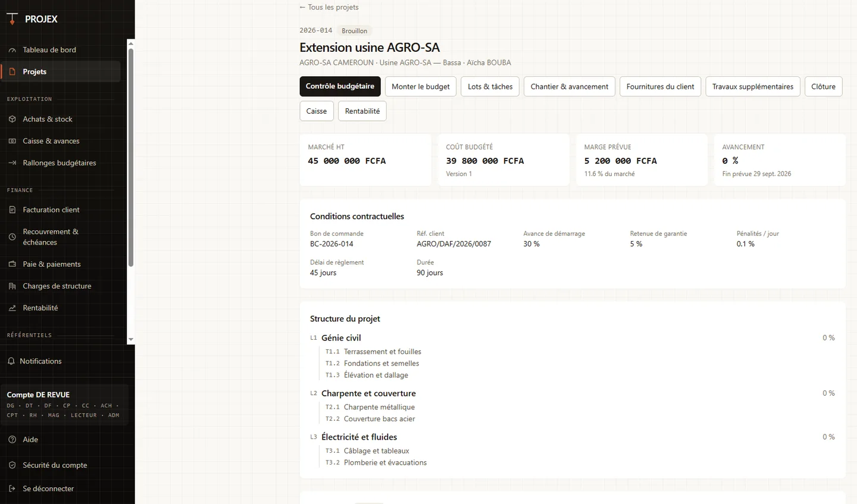Open Chantier & avancement tab

click(570, 86)
